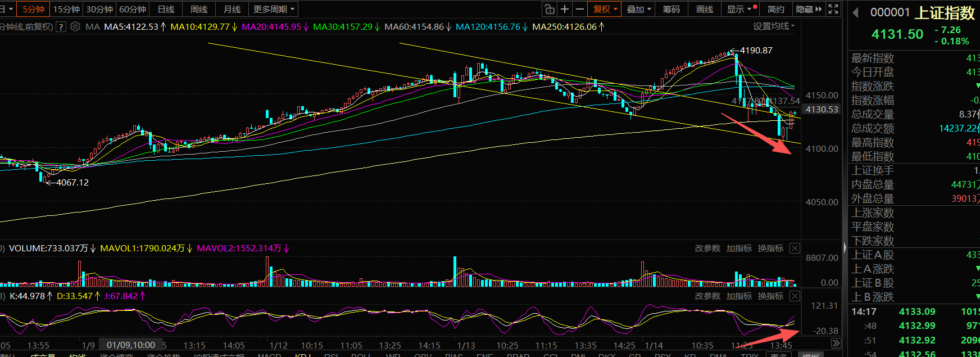The height and width of the screenshot is (357, 980).
Task: Expand the 更多周期 period dropdown
Action: click(274, 9)
